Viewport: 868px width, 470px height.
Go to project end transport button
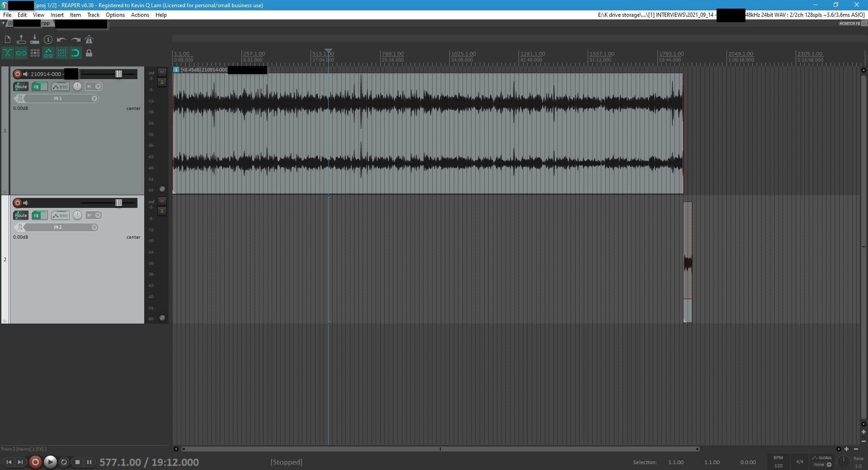point(20,462)
